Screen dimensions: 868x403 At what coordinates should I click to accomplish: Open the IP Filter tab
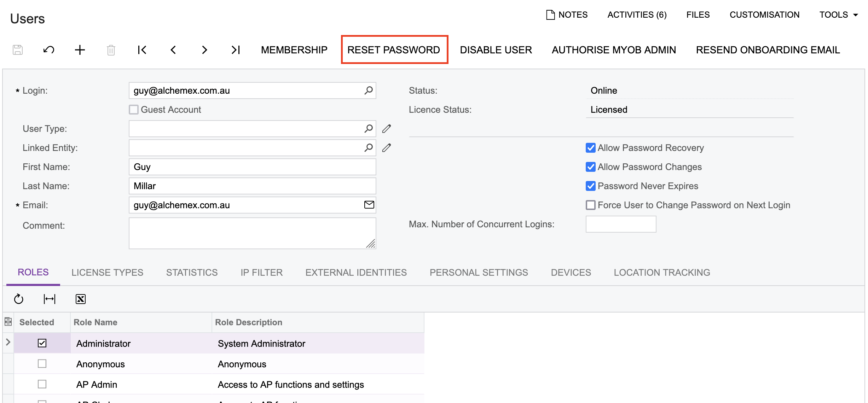pyautogui.click(x=261, y=272)
